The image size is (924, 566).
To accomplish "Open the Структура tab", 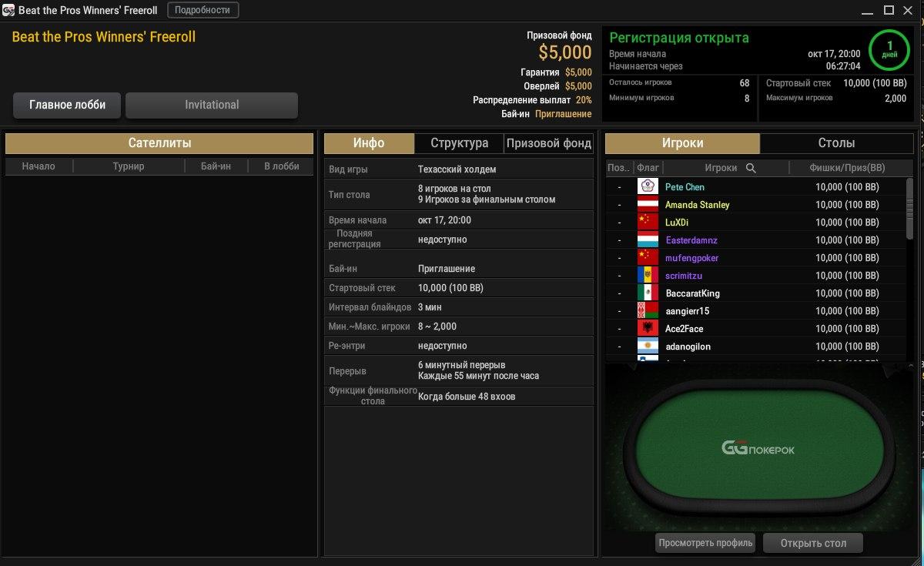I will point(459,143).
